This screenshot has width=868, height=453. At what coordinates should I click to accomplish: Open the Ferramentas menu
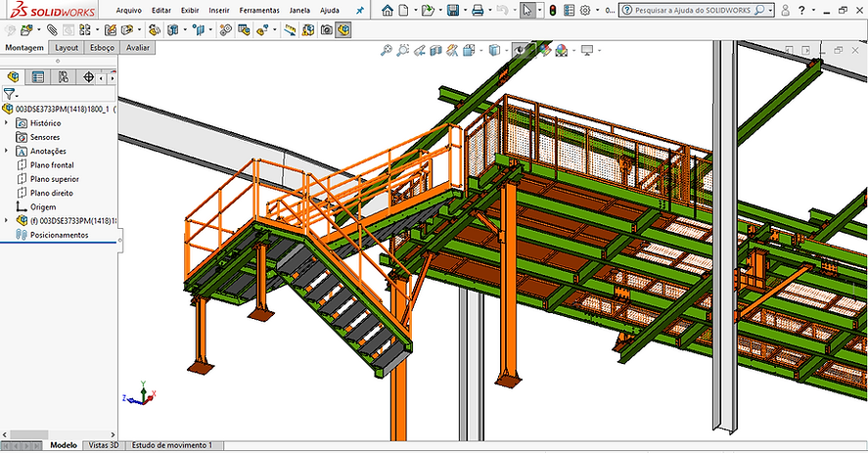[x=259, y=10]
